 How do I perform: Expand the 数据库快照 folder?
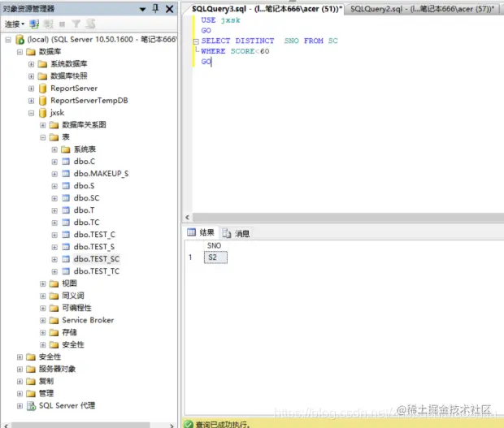pos(31,76)
